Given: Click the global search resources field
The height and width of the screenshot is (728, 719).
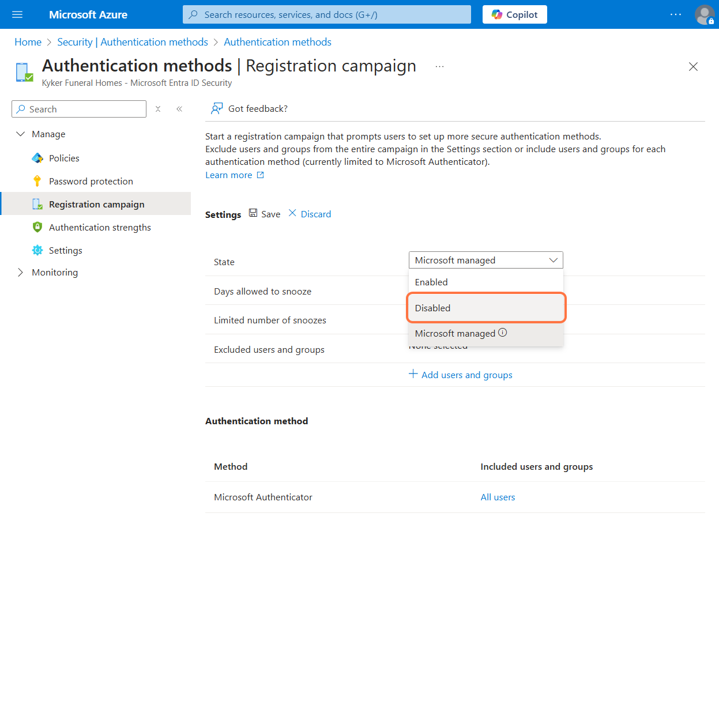Looking at the screenshot, I should pos(326,14).
